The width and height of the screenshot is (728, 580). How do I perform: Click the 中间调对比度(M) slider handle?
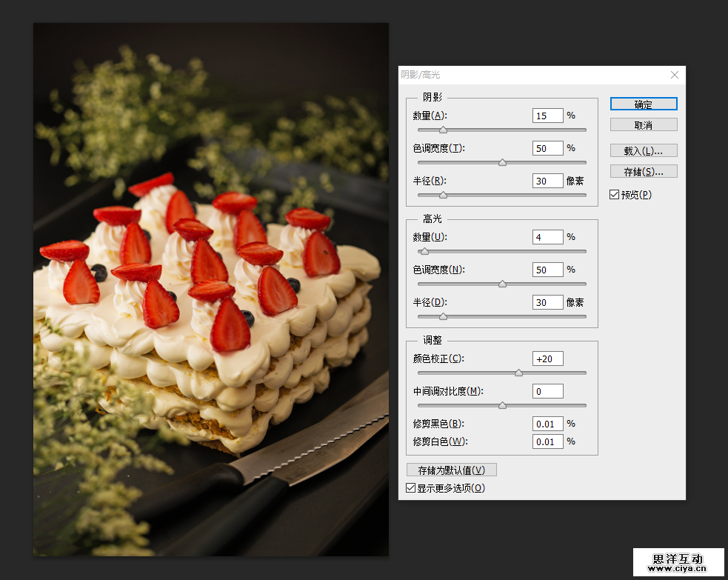[x=502, y=406]
